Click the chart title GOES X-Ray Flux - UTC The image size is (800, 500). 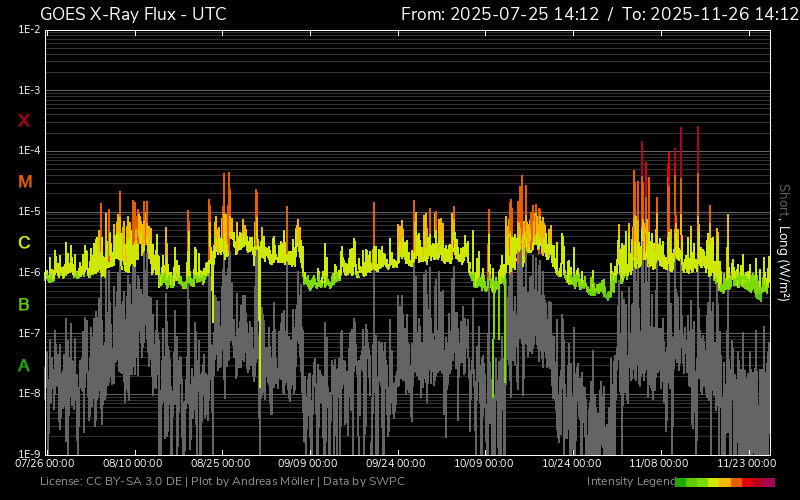coord(133,14)
